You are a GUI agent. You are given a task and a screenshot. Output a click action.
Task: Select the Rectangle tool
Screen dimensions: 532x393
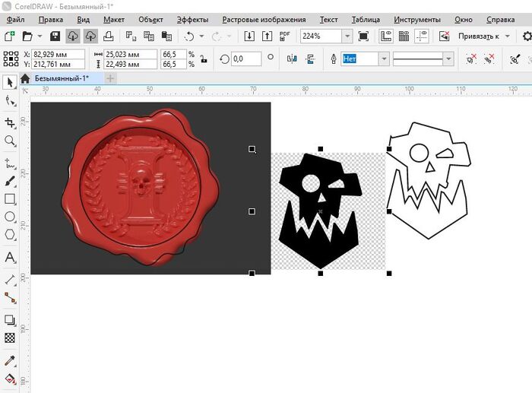[10, 199]
